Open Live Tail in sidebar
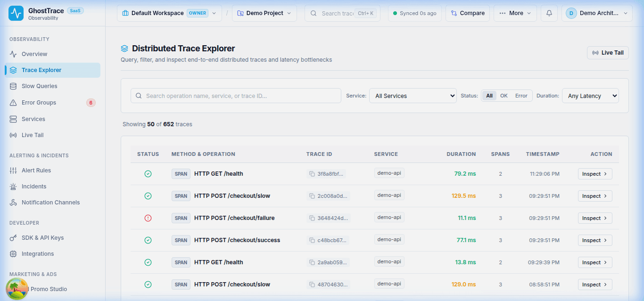The image size is (644, 301). (53, 135)
